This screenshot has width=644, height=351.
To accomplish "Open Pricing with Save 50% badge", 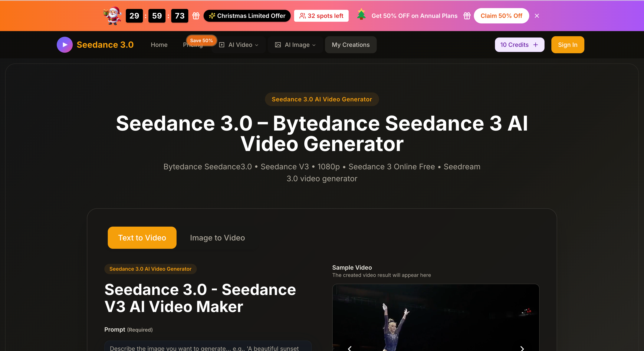I will tap(193, 45).
